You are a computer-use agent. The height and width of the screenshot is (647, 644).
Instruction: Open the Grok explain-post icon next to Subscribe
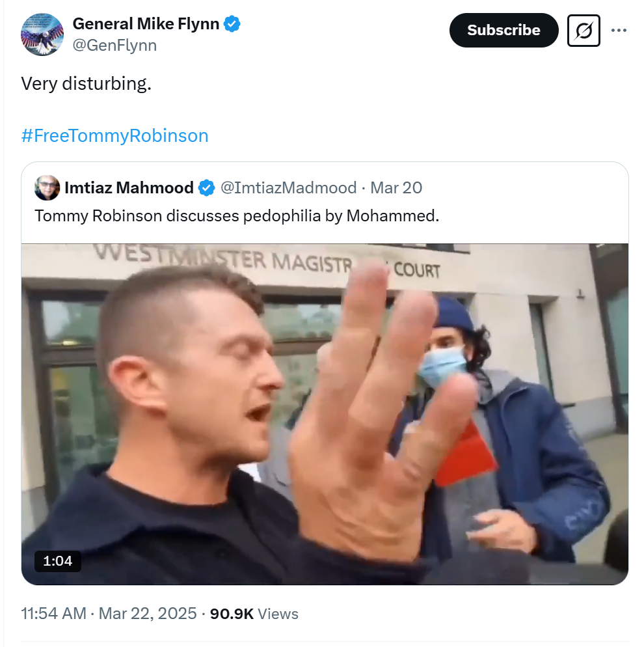[x=584, y=30]
